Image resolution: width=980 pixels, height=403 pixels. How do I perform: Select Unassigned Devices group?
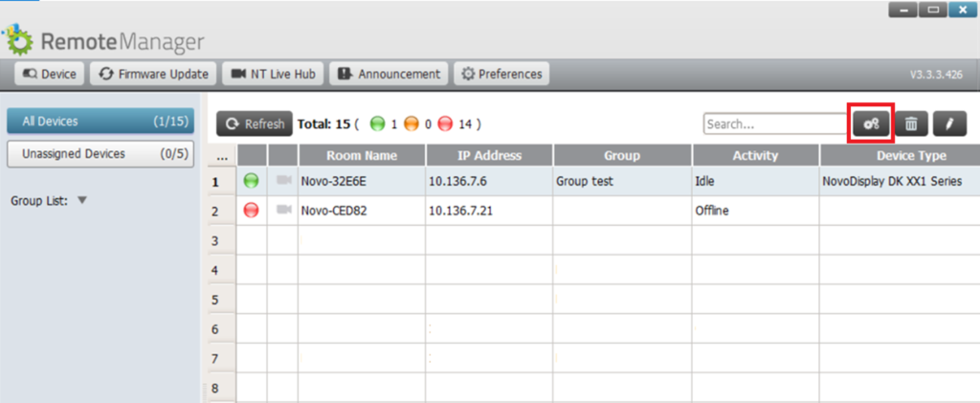(x=100, y=154)
